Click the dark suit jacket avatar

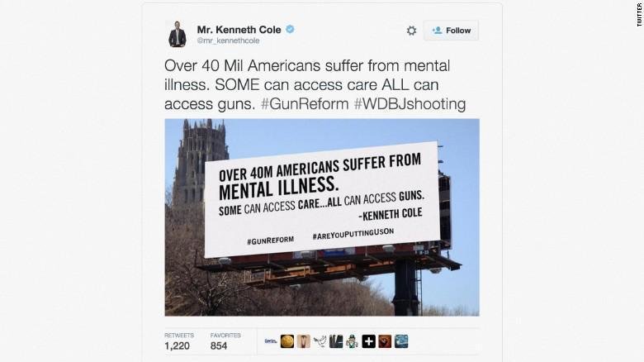point(336,341)
